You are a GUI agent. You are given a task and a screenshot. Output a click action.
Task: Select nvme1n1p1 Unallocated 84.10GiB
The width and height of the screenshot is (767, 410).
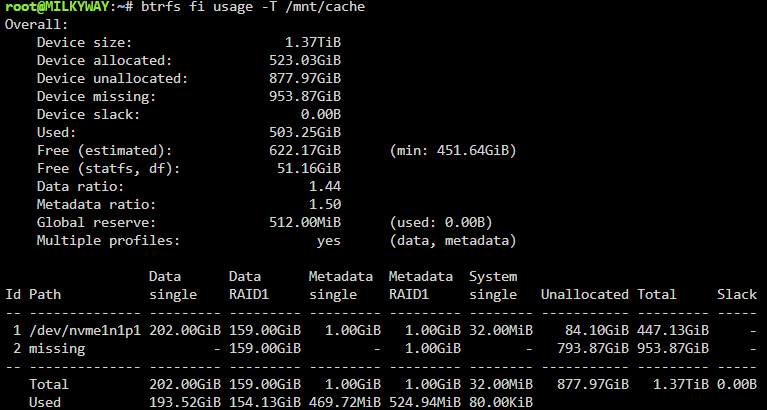coord(597,331)
